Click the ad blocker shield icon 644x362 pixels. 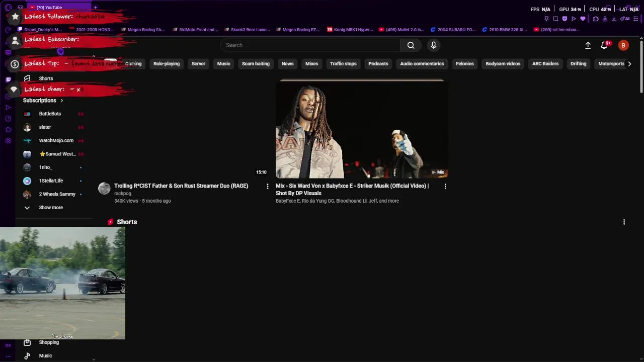[x=565, y=19]
